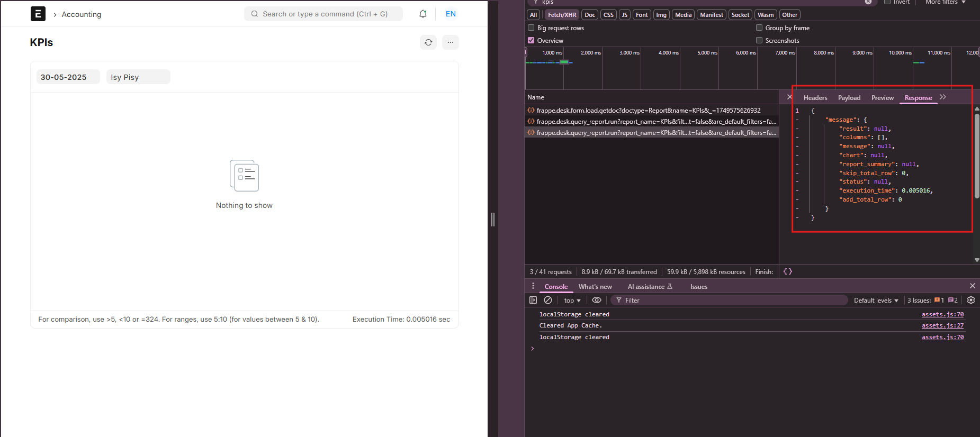Click the live expression eye icon

click(597, 300)
